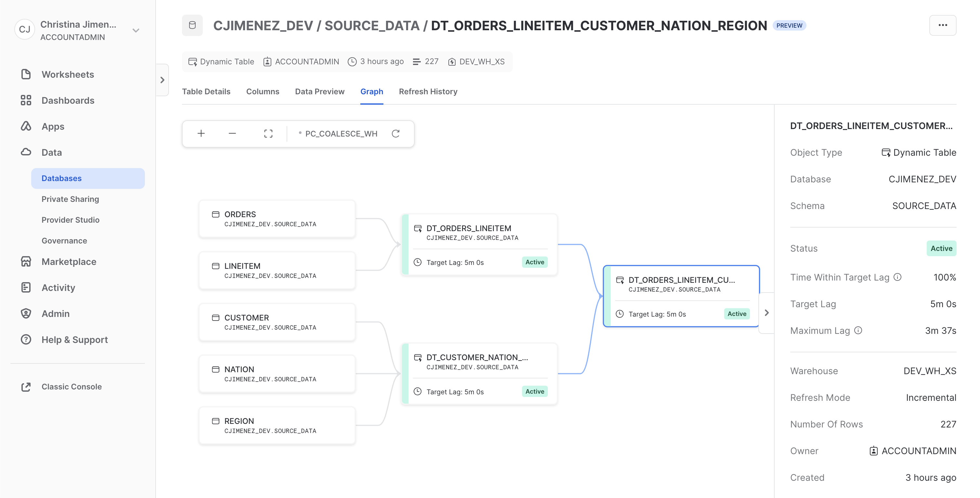This screenshot has height=498, width=980.
Task: Click the database icon beside breadcrumb
Action: [192, 25]
